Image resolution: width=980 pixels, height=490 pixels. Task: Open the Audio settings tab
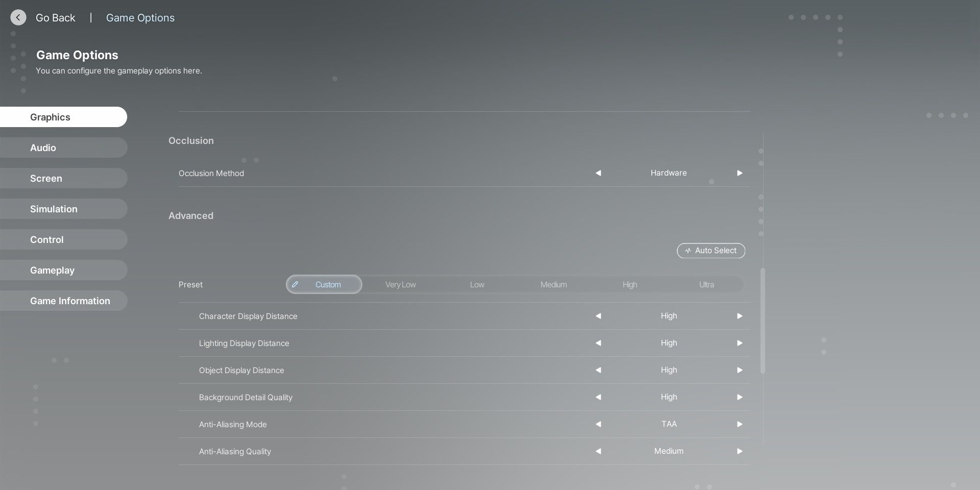click(x=63, y=148)
